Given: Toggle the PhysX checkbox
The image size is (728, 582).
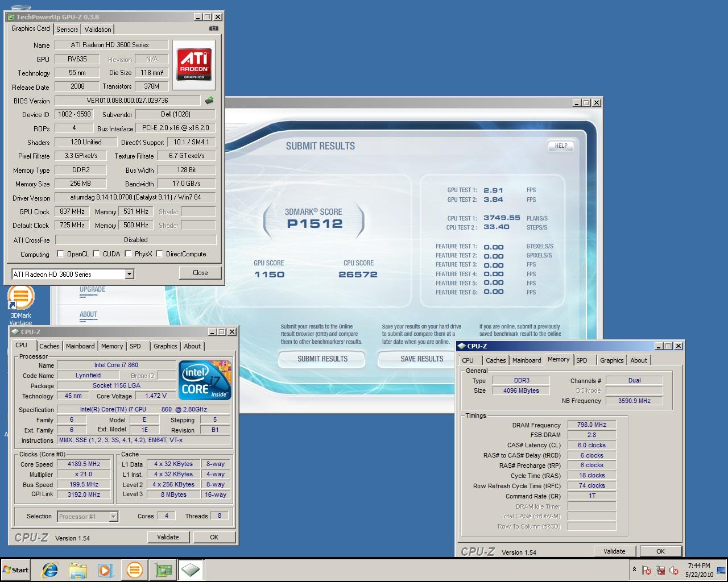Looking at the screenshot, I should click(x=128, y=254).
